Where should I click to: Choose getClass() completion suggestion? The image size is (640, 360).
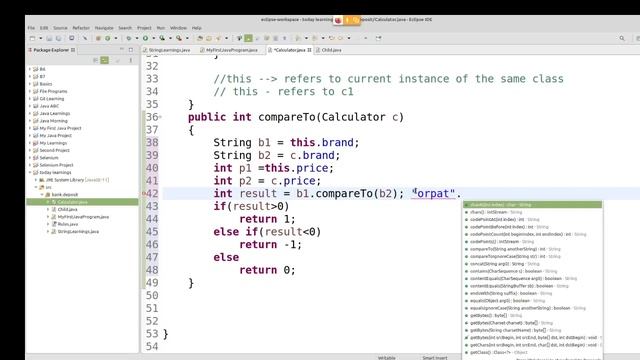click(532, 352)
